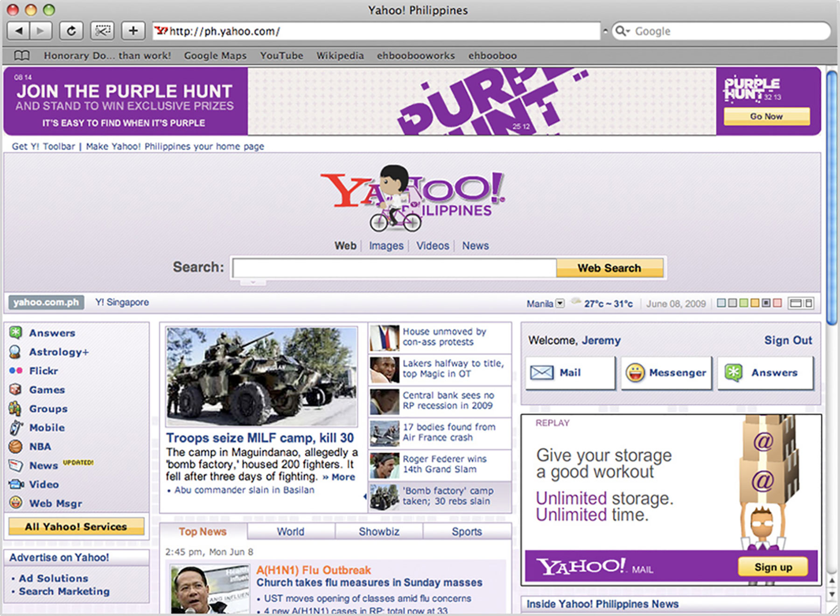Go back with the browser Back arrow
This screenshot has width=840, height=616.
pyautogui.click(x=19, y=31)
